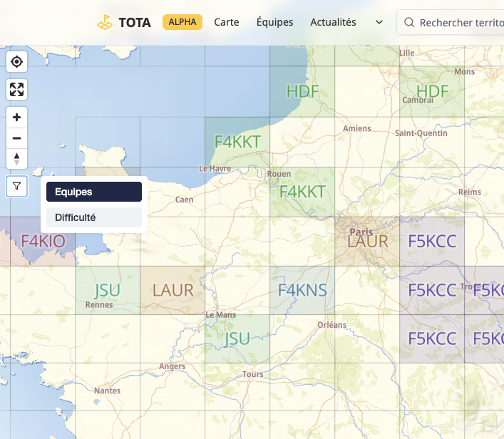Open the Équipes menu item
Viewport: 504px width, 439px height.
click(x=274, y=22)
